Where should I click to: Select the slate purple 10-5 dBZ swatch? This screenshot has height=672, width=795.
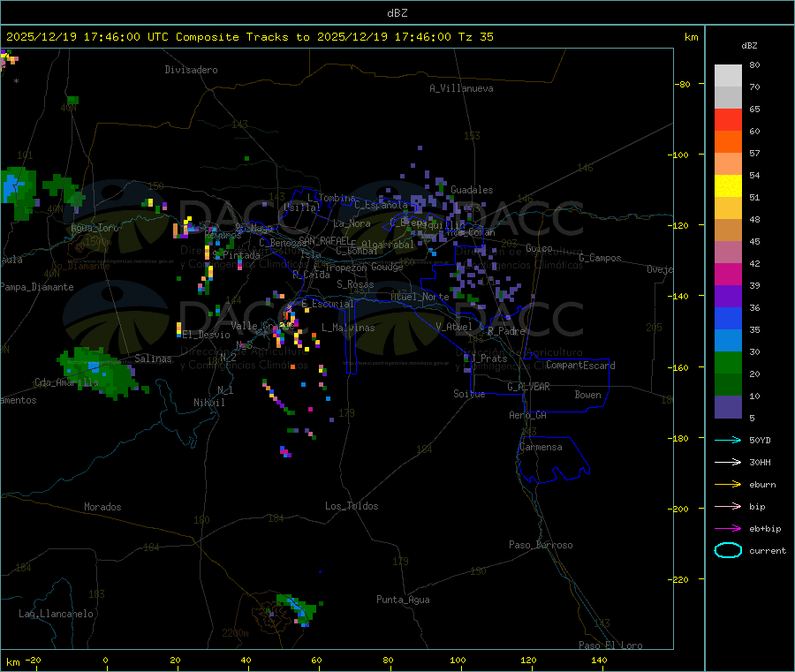(x=728, y=407)
